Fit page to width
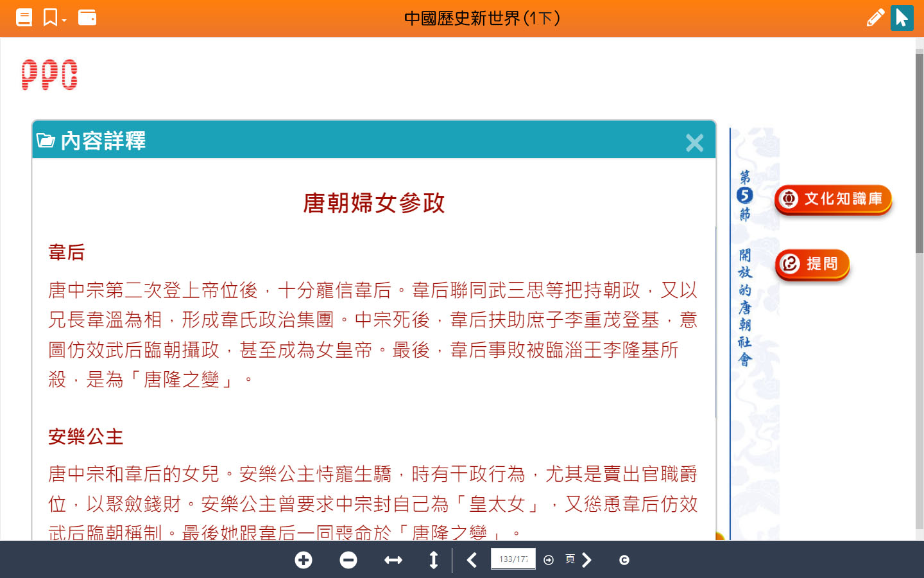 coord(393,560)
